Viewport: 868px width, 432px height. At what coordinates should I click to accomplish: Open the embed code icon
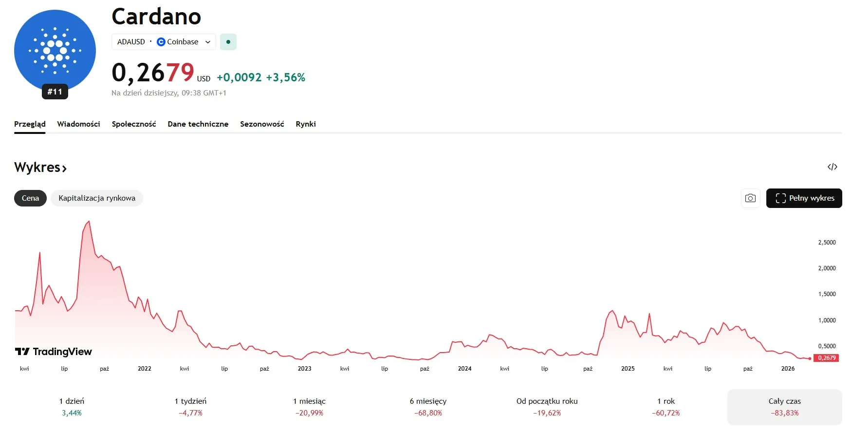click(x=832, y=167)
